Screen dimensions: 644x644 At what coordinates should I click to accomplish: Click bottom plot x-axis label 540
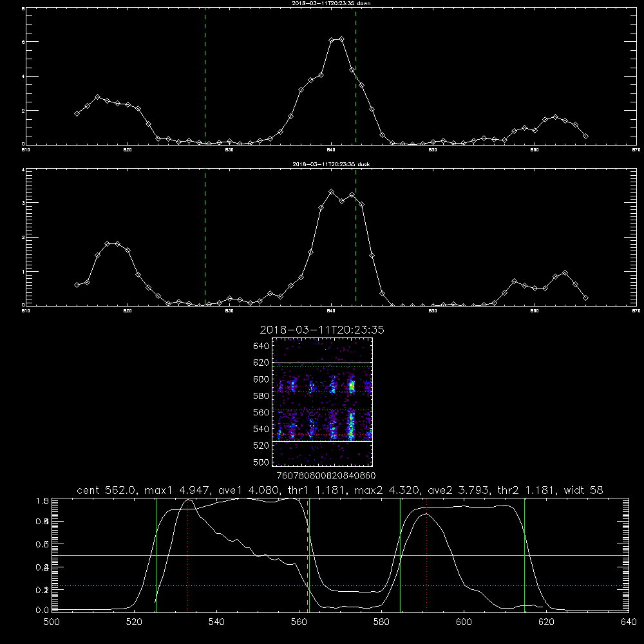pos(216,622)
